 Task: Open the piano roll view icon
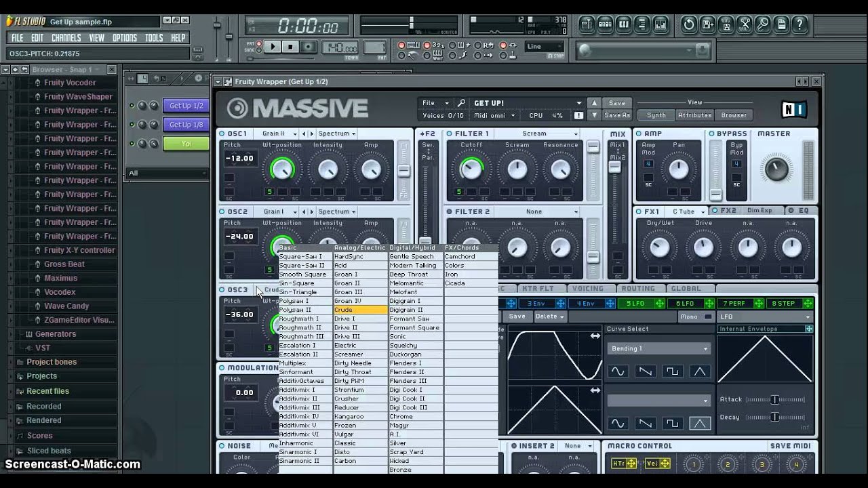(624, 25)
